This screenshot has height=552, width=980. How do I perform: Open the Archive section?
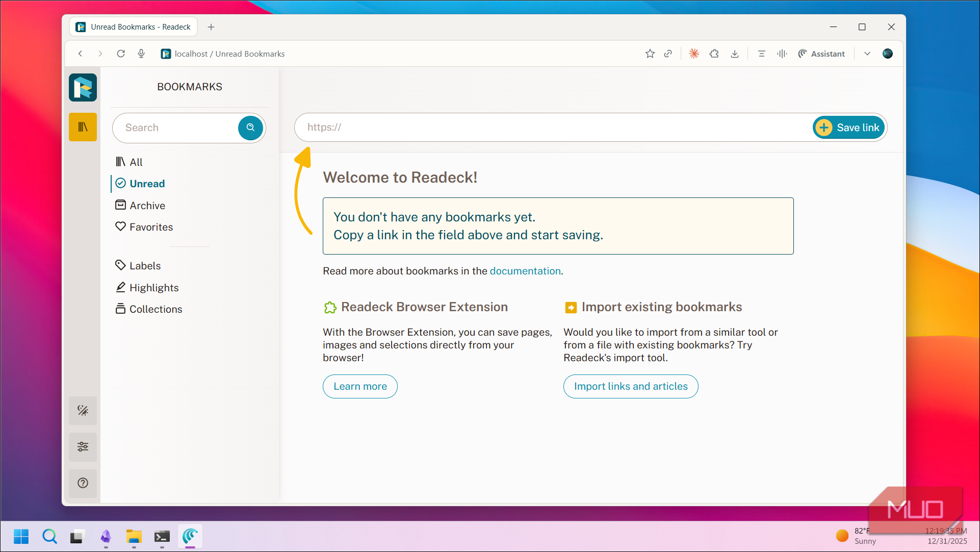point(140,205)
